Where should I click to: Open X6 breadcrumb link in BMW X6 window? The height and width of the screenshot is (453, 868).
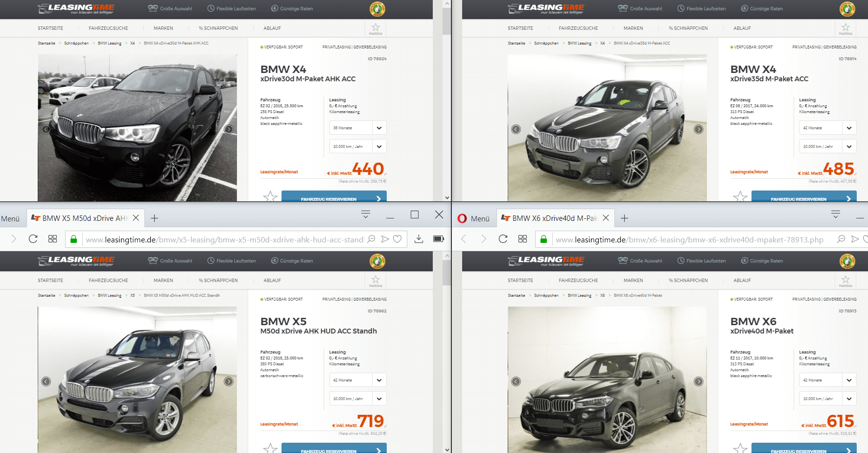pyautogui.click(x=603, y=295)
